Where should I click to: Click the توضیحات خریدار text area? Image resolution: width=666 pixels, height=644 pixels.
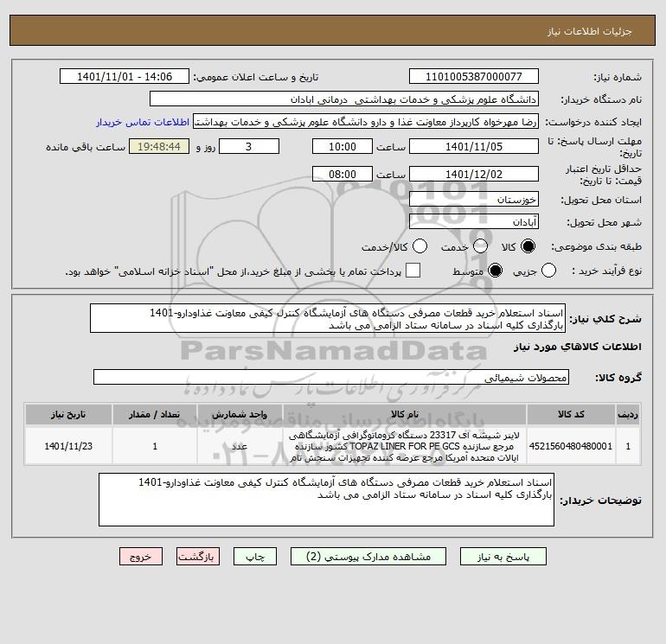326,500
